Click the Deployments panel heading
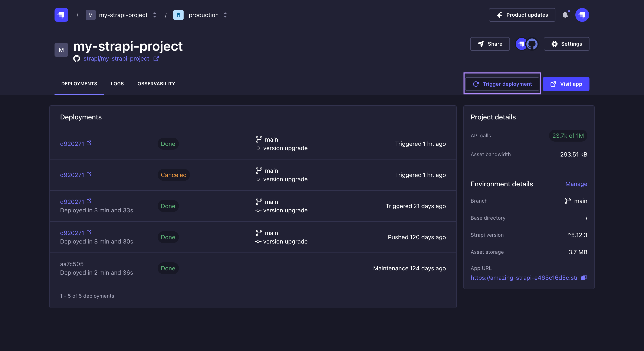The image size is (644, 351). point(81,117)
